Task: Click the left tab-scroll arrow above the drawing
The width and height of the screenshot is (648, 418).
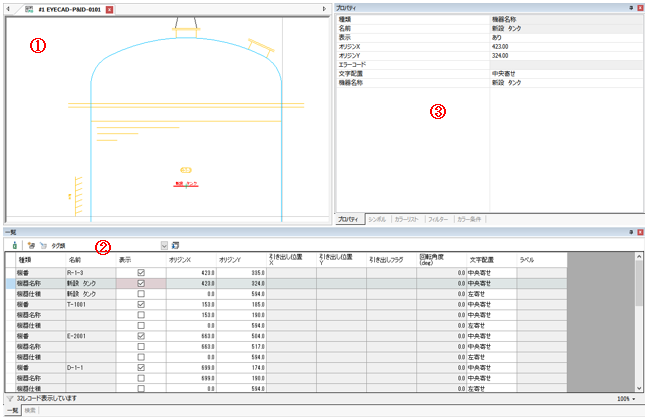Action: tap(8, 9)
